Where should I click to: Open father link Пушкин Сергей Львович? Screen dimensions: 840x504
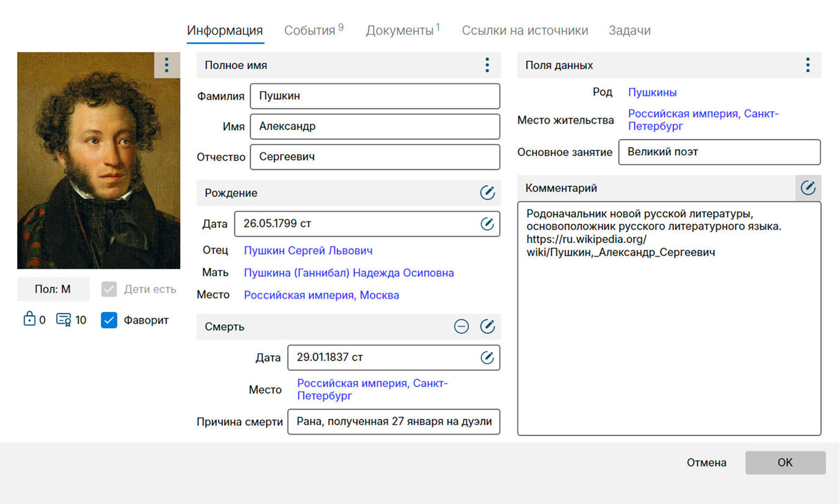click(308, 251)
